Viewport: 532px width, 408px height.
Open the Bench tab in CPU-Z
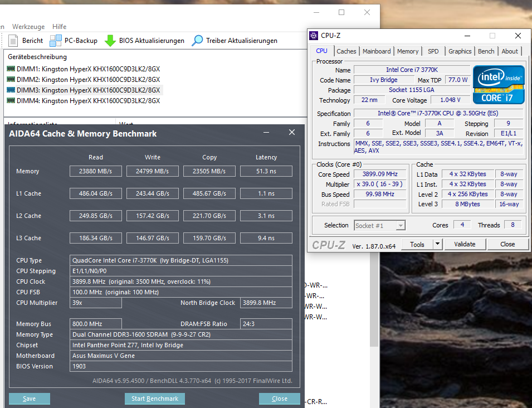[486, 51]
